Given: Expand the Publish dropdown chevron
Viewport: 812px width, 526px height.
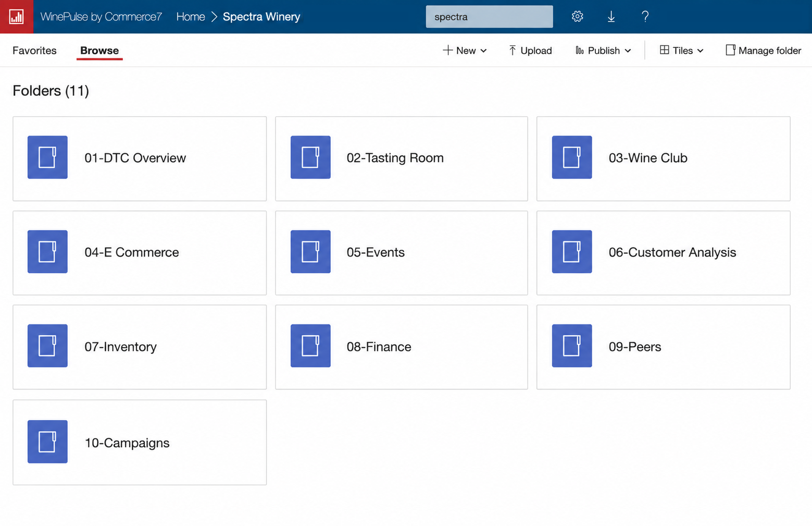Looking at the screenshot, I should coord(628,51).
